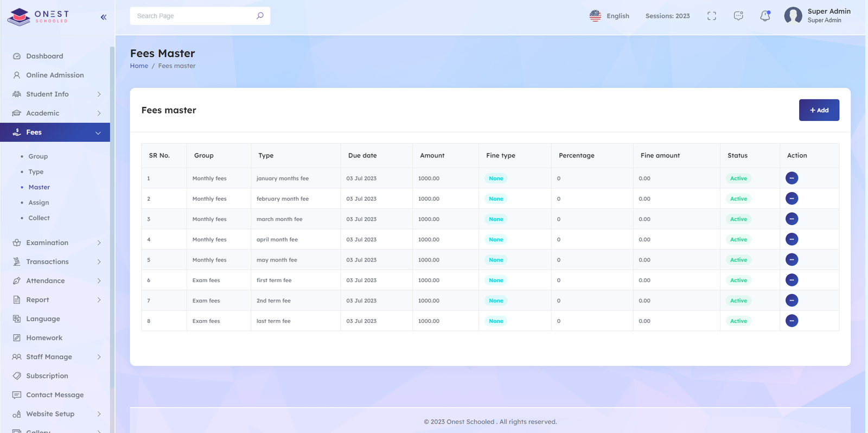Open the chat messages icon
The image size is (868, 433).
(x=738, y=16)
